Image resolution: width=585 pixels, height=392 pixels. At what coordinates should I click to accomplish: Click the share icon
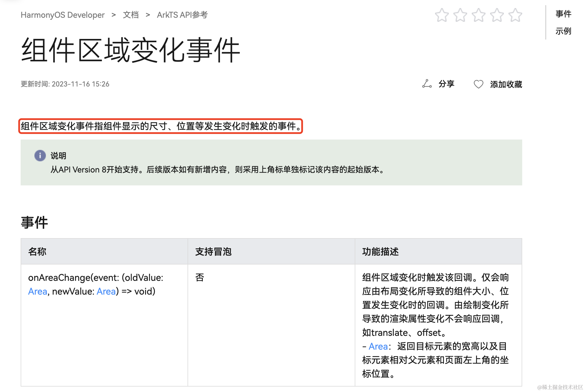427,84
